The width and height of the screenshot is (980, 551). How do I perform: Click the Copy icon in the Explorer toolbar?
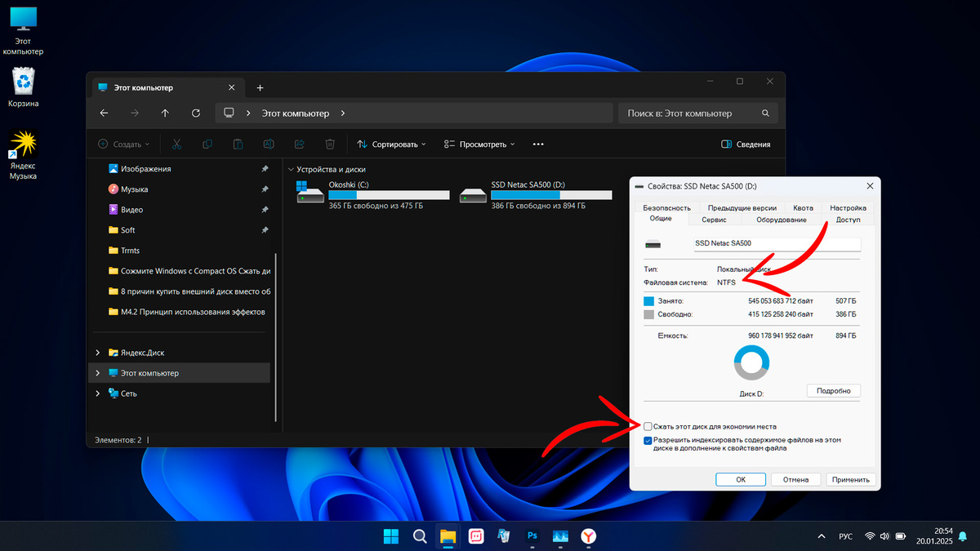[207, 144]
